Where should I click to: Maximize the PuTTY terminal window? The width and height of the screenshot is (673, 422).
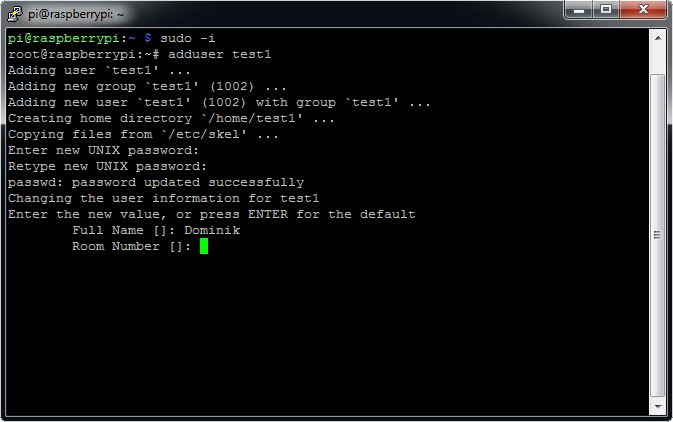tap(606, 10)
